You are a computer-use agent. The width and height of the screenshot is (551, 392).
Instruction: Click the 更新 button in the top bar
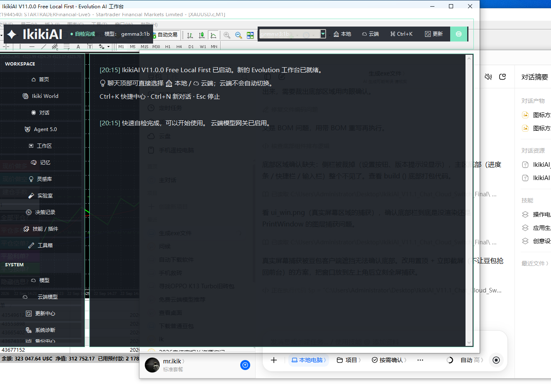[x=434, y=34]
